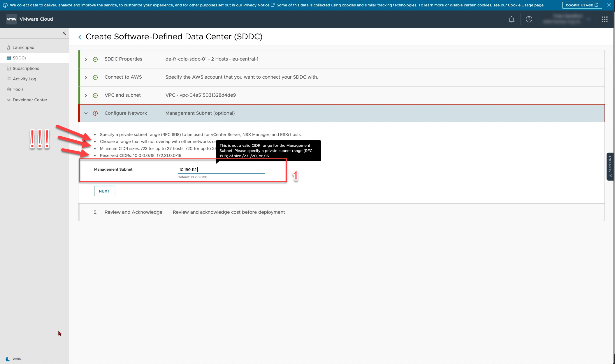Click the NEXT button

pos(104,191)
